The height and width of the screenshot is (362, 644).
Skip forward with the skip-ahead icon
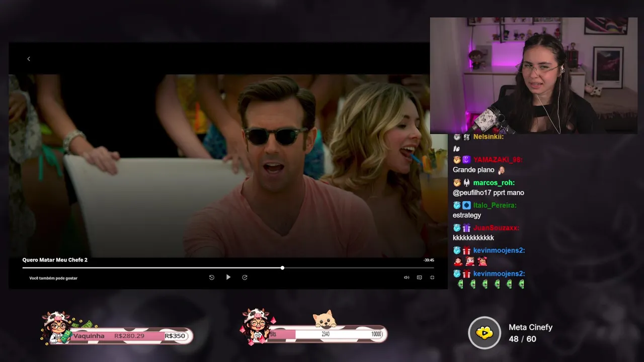(245, 278)
